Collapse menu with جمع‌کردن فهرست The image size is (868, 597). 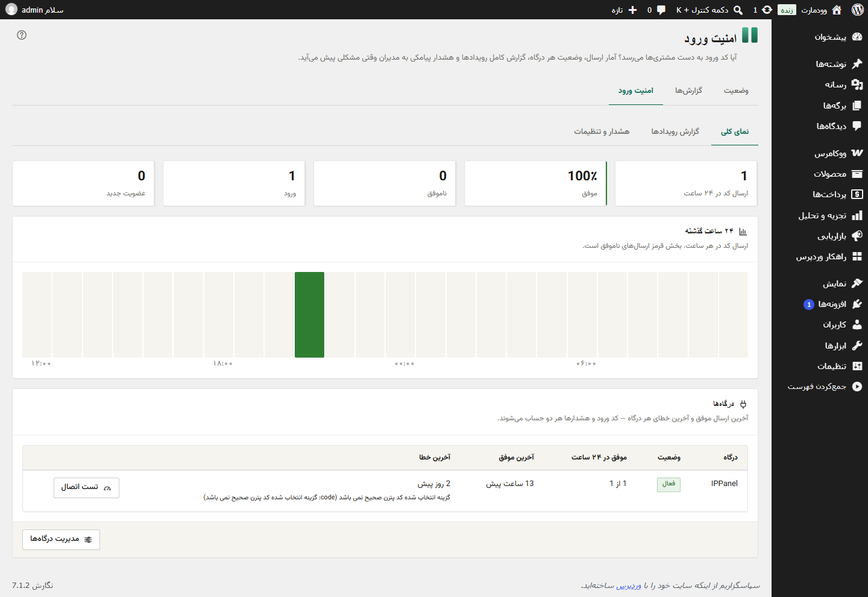click(x=820, y=387)
